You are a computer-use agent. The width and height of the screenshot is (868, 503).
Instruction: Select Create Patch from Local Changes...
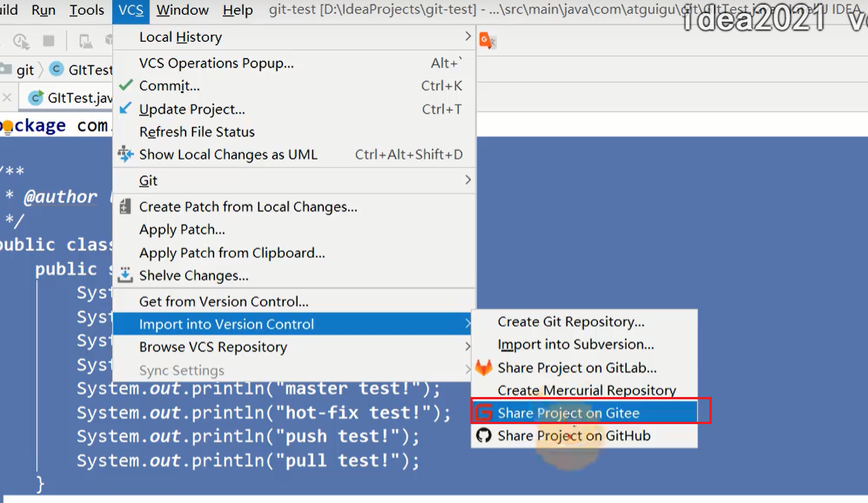pos(294,207)
